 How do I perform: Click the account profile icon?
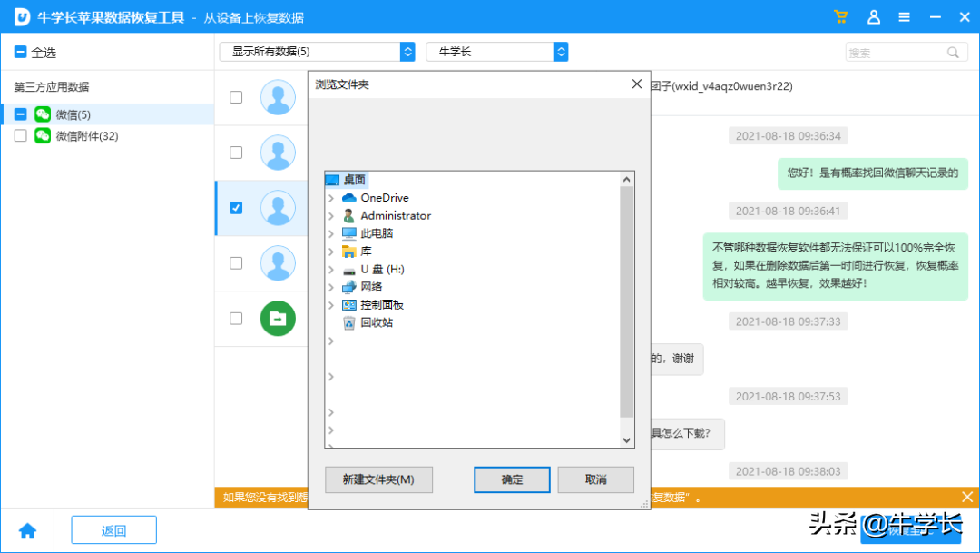pos(872,16)
